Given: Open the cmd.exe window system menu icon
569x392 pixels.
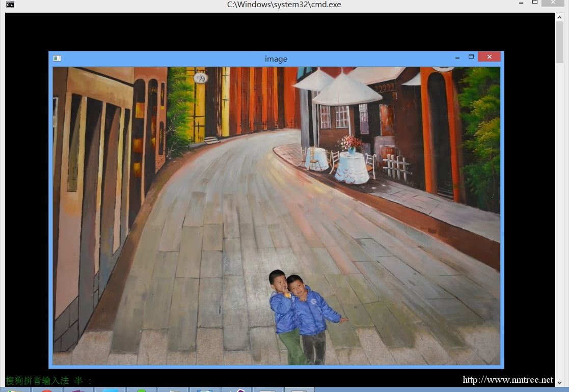Looking at the screenshot, I should tap(10, 5).
